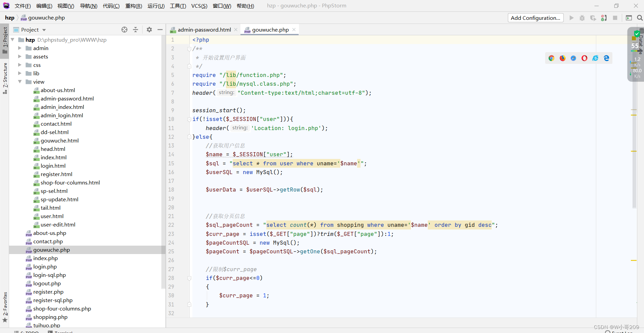Viewport: 644px width, 333px height.
Task: Open in Internet Explorer browser icon
Action: (x=596, y=58)
